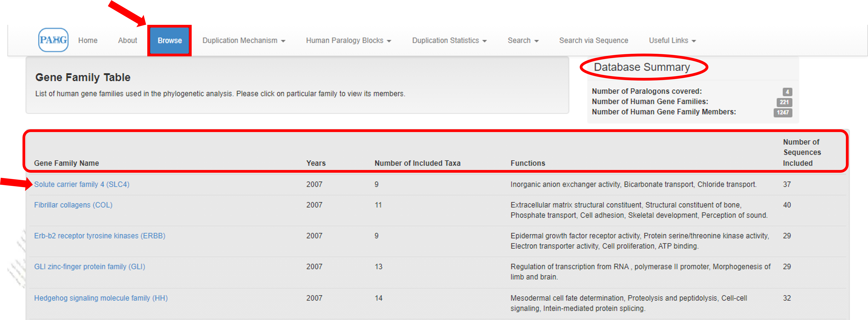This screenshot has width=868, height=320.
Task: Open the About page
Action: (127, 40)
